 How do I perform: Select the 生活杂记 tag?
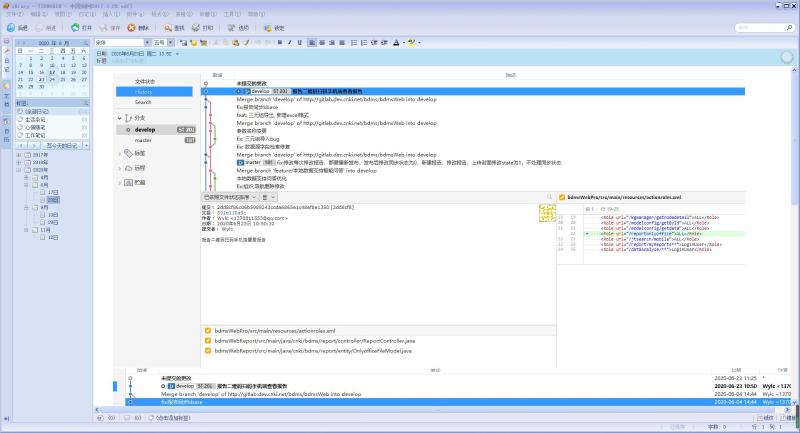click(x=34, y=119)
